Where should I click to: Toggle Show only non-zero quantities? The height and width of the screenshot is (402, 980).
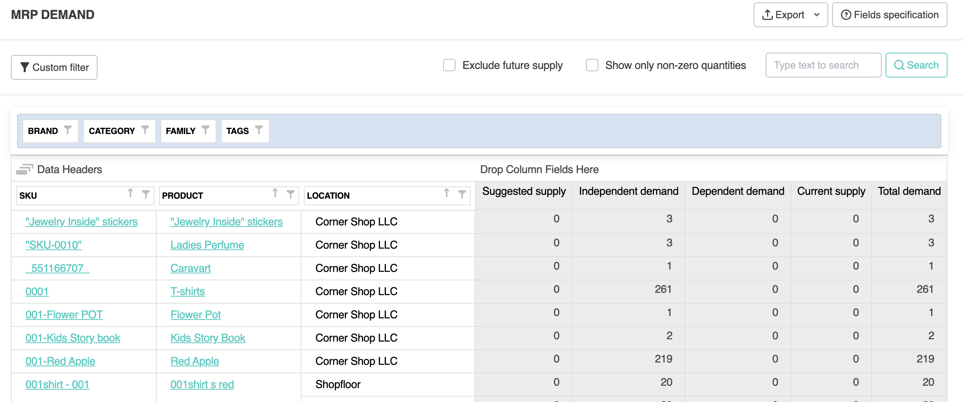[x=592, y=65]
